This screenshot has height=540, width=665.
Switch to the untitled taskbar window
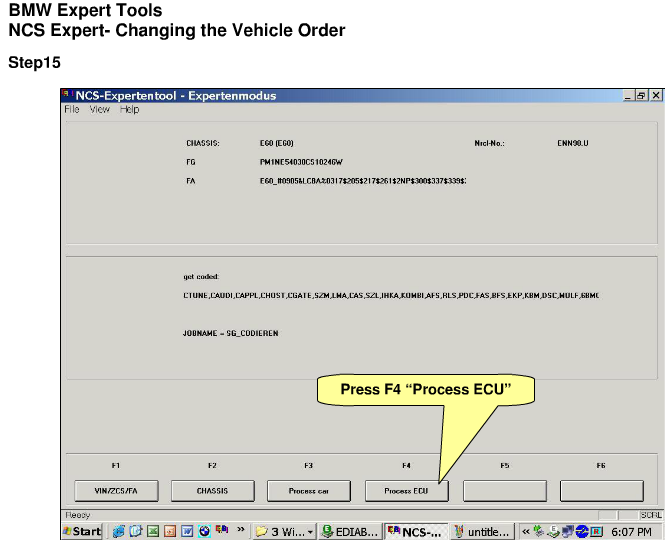tap(482, 532)
